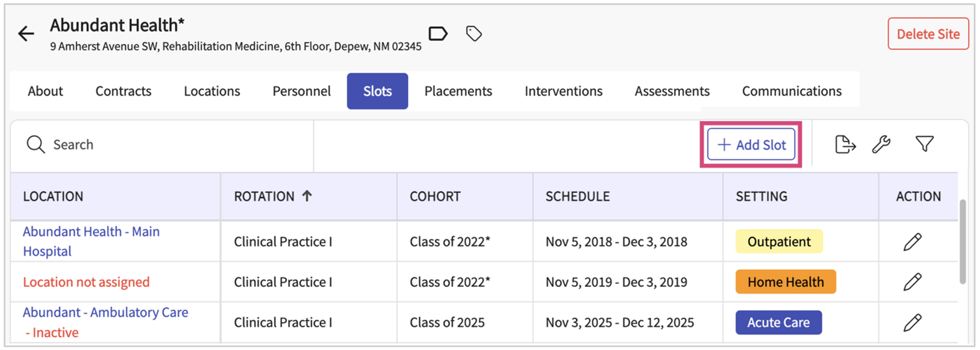Image resolution: width=980 pixels, height=350 pixels.
Task: Click the label icon beside the address
Action: pyautogui.click(x=438, y=33)
